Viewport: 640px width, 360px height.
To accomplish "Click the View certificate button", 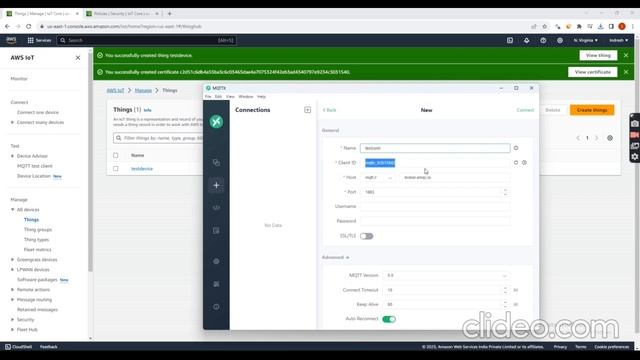I will pyautogui.click(x=593, y=72).
